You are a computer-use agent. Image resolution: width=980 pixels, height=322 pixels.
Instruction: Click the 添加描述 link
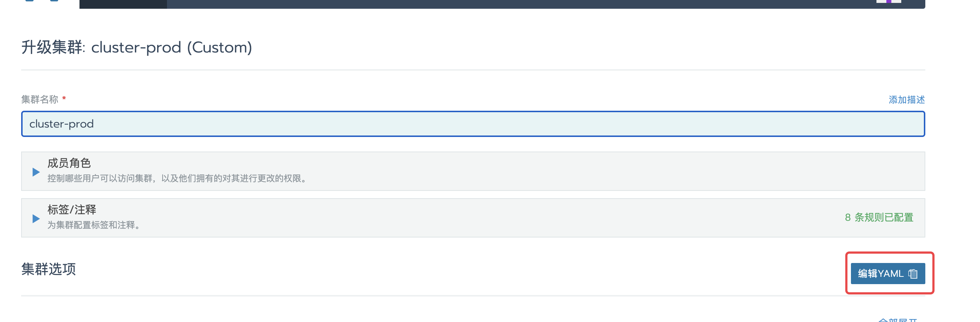coord(907,99)
